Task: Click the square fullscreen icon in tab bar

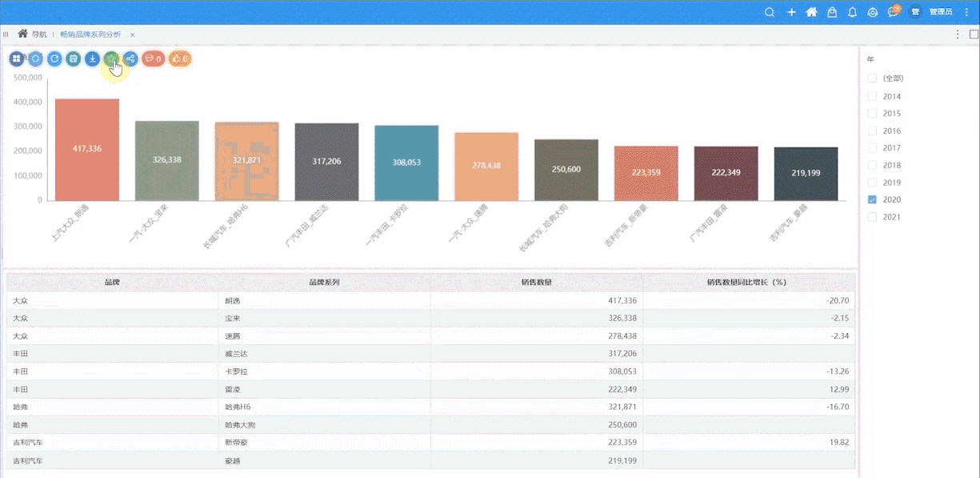Action: (974, 34)
